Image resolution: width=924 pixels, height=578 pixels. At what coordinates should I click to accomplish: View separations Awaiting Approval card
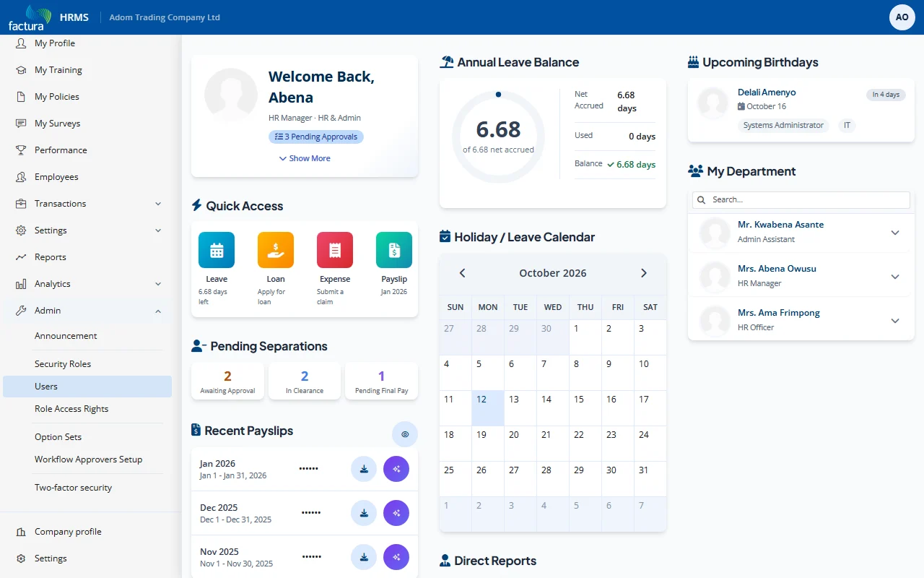[227, 381]
